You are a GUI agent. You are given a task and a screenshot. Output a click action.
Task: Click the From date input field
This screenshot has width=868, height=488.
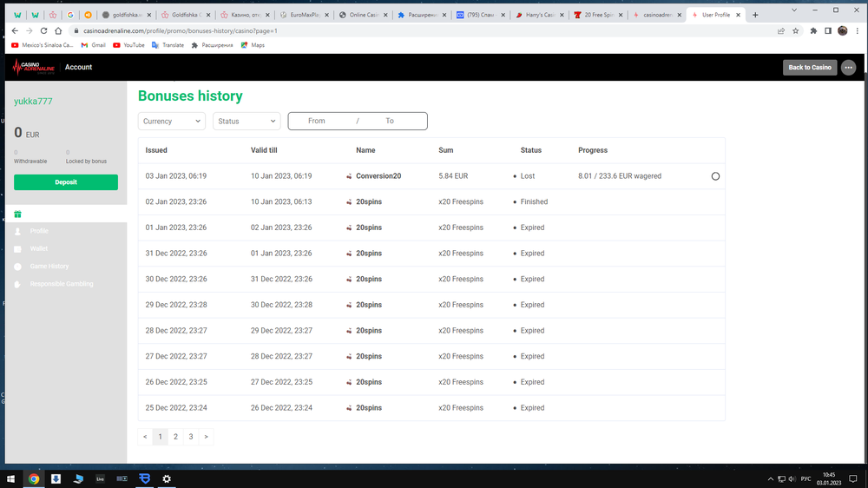point(317,122)
